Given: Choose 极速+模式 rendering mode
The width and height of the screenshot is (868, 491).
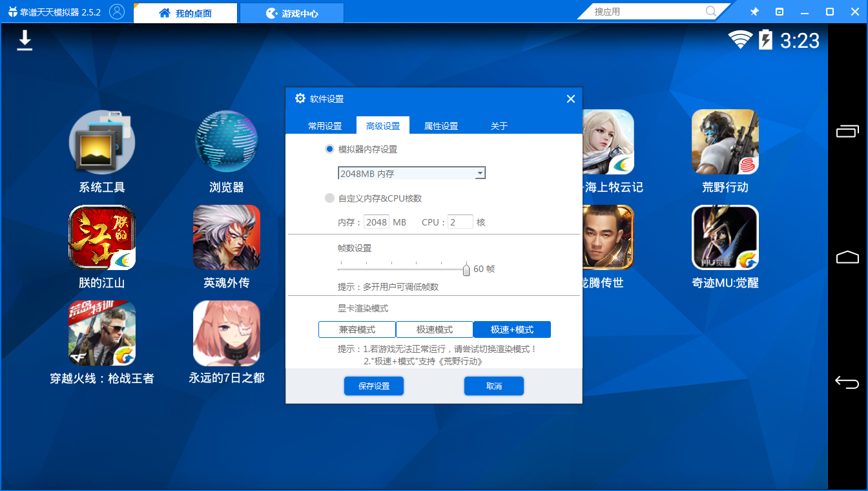Looking at the screenshot, I should pos(512,329).
